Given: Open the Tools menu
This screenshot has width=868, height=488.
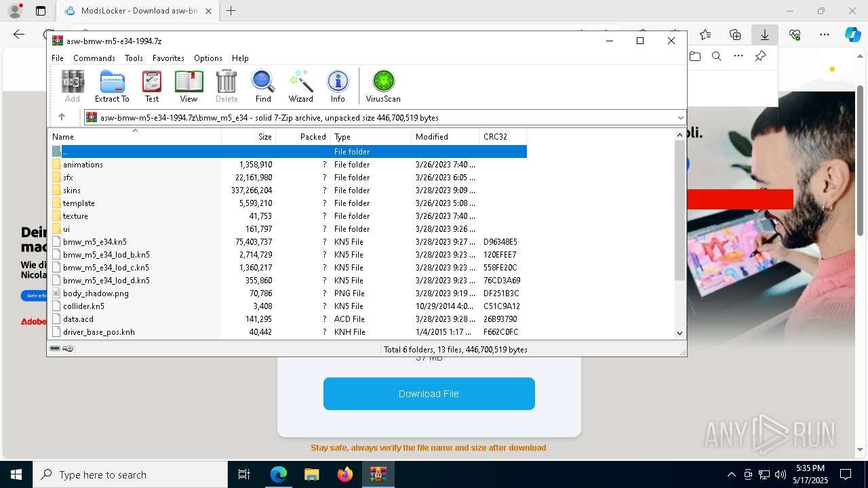Looking at the screenshot, I should [134, 58].
